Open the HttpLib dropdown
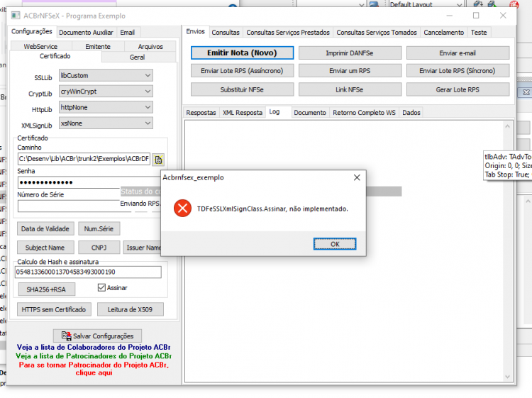 [106, 107]
